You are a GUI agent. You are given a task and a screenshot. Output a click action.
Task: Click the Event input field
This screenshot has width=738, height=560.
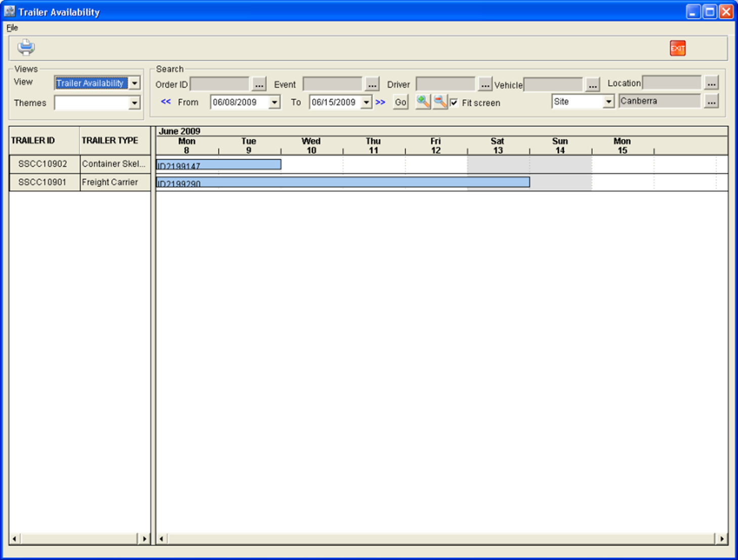(x=333, y=84)
